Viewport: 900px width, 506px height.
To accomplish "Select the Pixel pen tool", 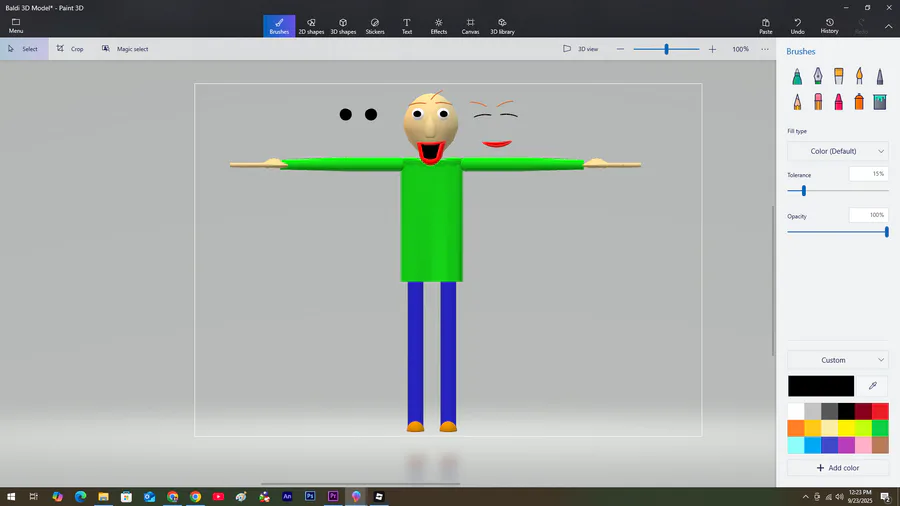I will click(880, 76).
